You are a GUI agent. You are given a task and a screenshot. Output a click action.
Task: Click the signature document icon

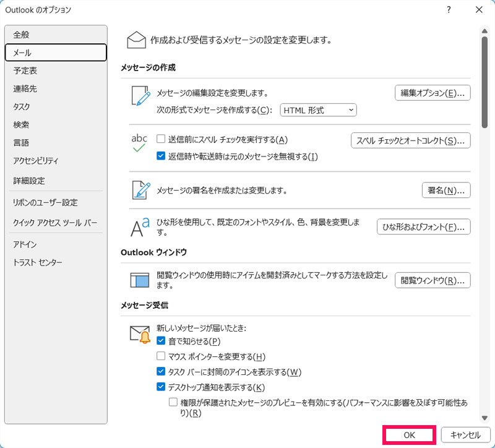[140, 190]
